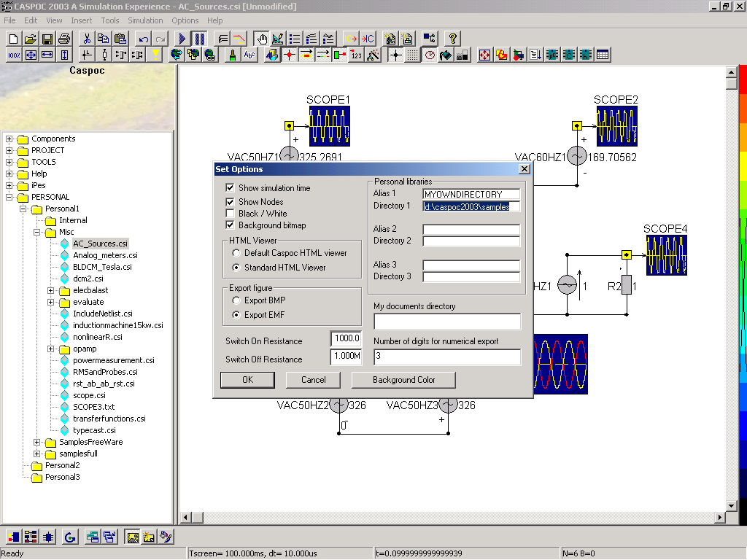Expand the SamplesFreeWare folder
Image resolution: width=747 pixels, height=560 pixels.
tap(36, 442)
